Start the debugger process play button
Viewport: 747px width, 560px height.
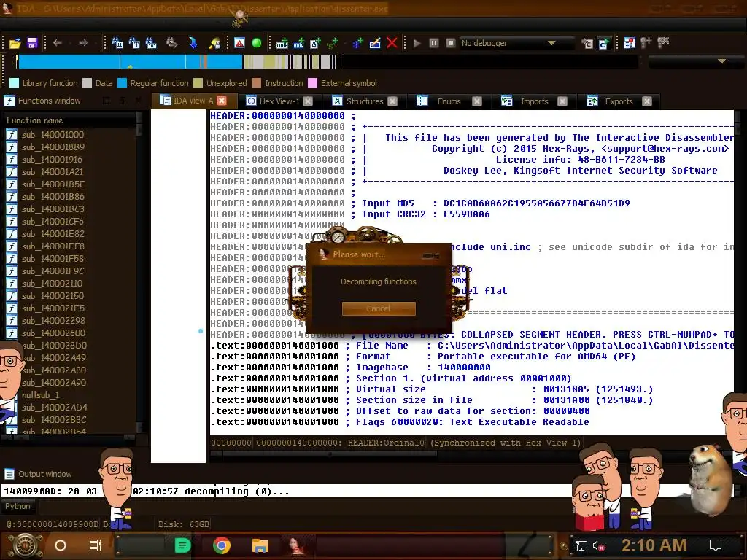pyautogui.click(x=417, y=43)
